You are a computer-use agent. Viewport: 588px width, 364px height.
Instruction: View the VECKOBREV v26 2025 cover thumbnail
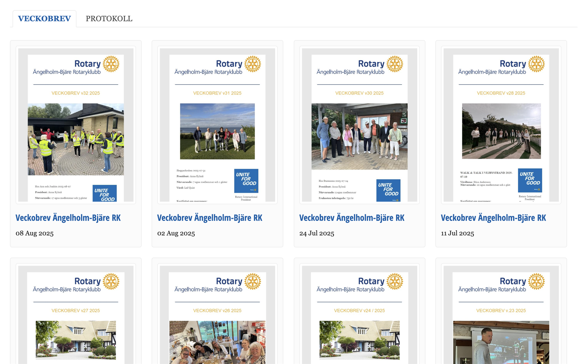pyautogui.click(x=217, y=314)
